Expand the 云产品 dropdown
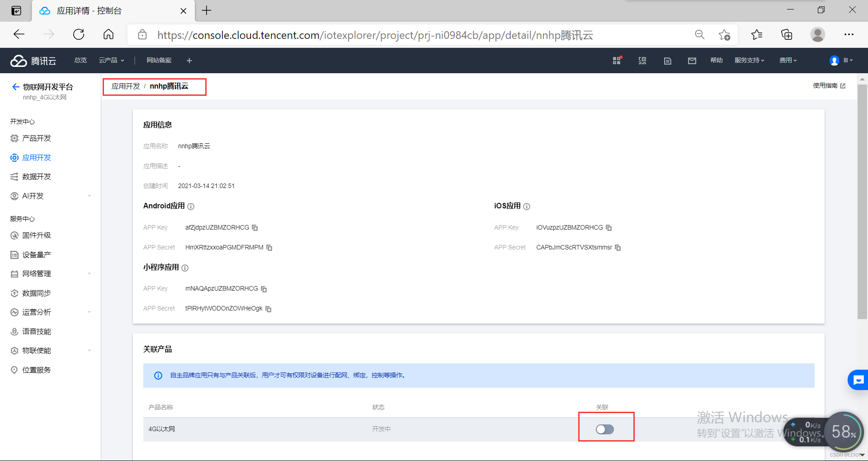 (111, 61)
